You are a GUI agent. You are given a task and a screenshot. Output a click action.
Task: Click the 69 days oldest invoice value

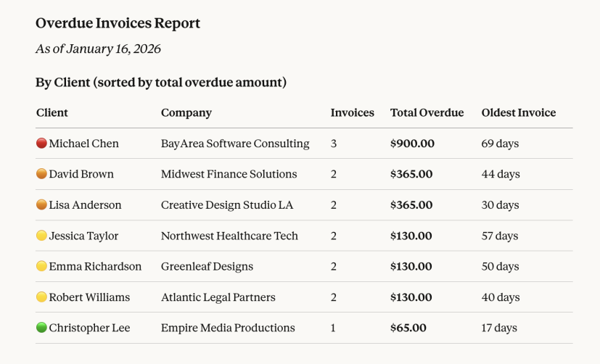[500, 144]
